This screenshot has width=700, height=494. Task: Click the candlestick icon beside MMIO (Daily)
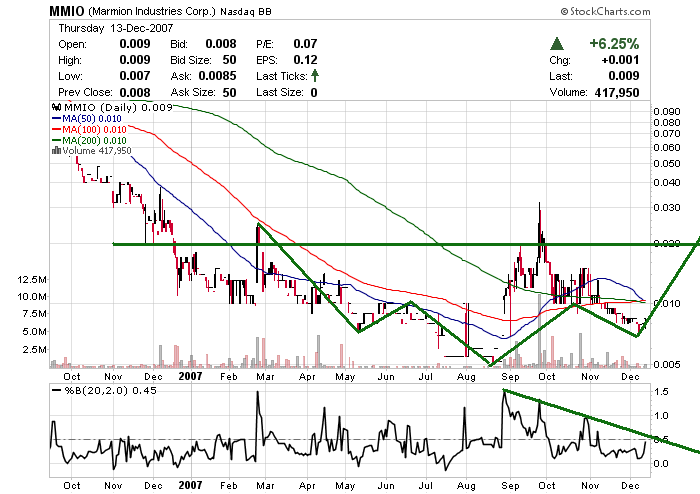tap(56, 108)
